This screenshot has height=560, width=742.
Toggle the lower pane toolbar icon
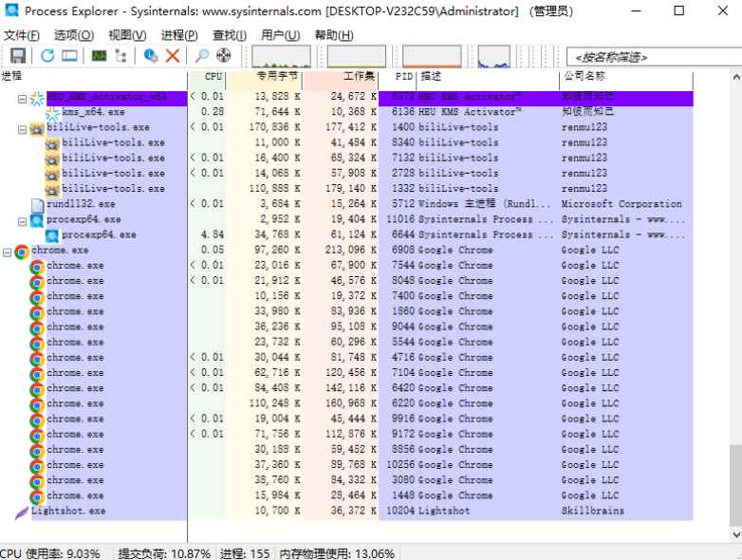click(69, 56)
